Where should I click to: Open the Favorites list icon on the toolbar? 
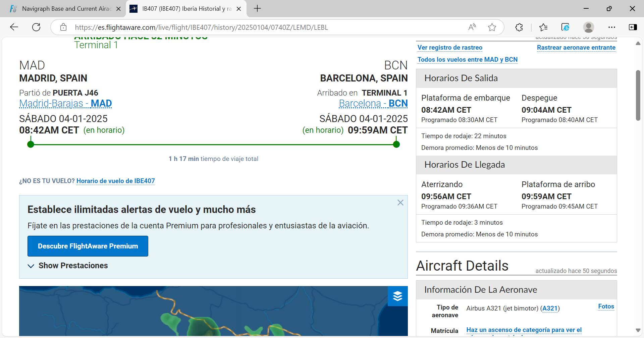coord(544,27)
